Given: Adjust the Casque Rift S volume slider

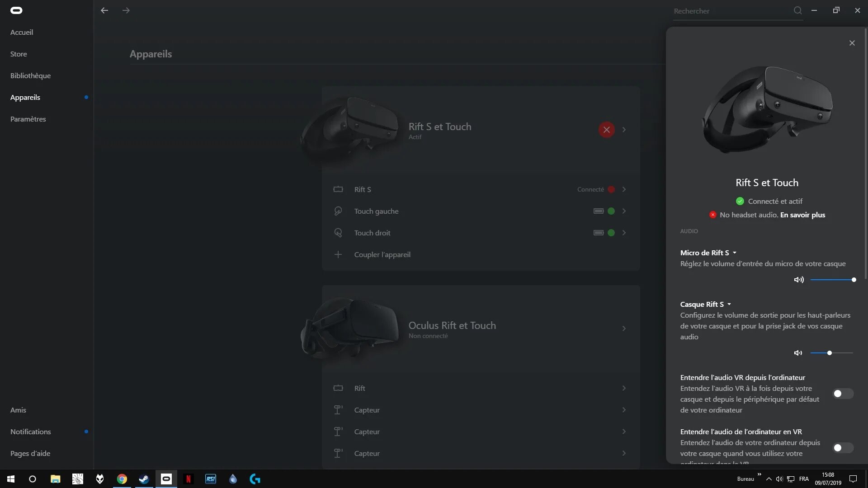Looking at the screenshot, I should coord(831,353).
